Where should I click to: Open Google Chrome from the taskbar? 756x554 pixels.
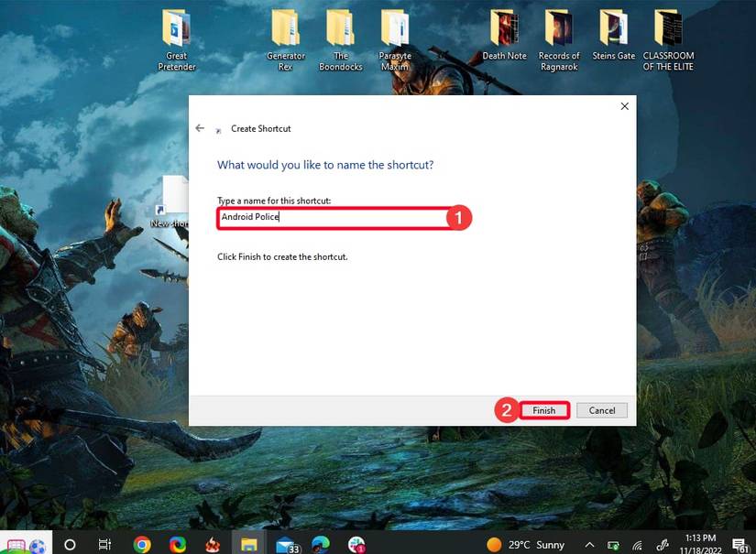point(141,544)
